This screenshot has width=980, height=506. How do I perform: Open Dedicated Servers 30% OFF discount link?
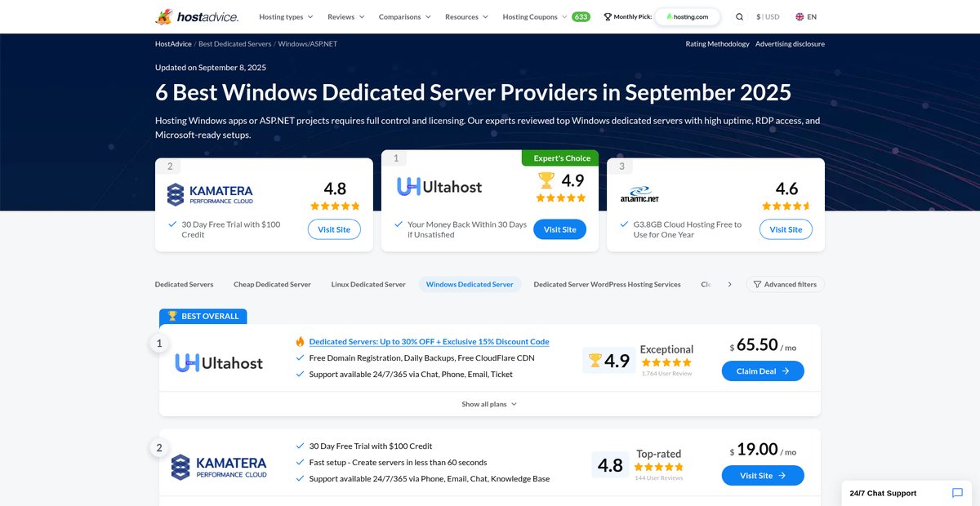[x=429, y=342]
